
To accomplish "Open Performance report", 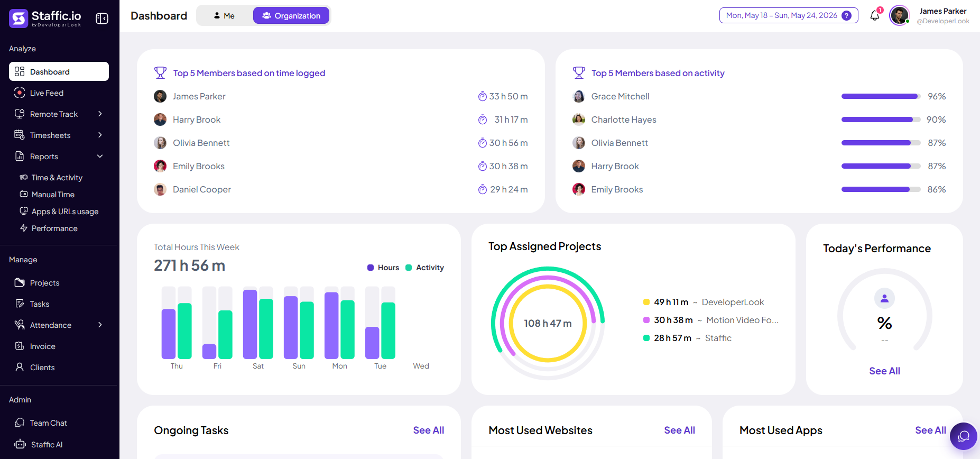I will [x=54, y=228].
